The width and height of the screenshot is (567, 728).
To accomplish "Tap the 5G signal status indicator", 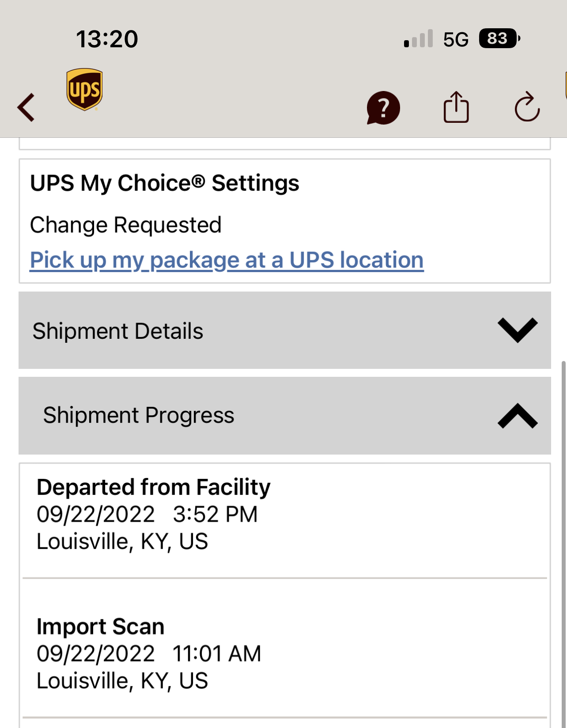I will (x=455, y=39).
